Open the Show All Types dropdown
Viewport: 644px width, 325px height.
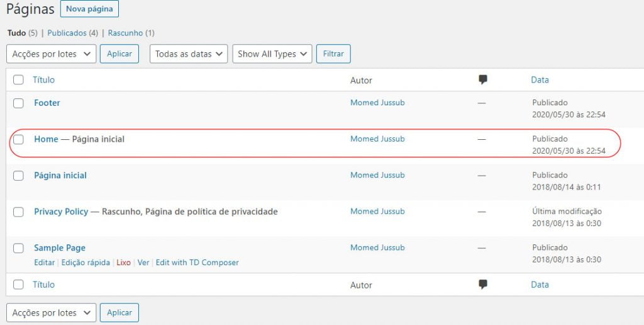click(x=272, y=54)
